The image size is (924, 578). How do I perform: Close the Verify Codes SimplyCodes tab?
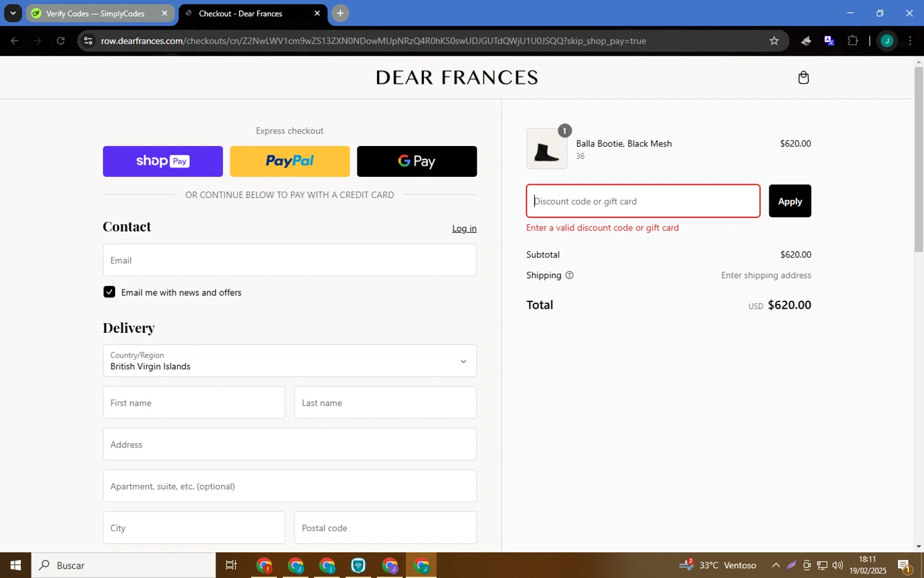pos(164,13)
